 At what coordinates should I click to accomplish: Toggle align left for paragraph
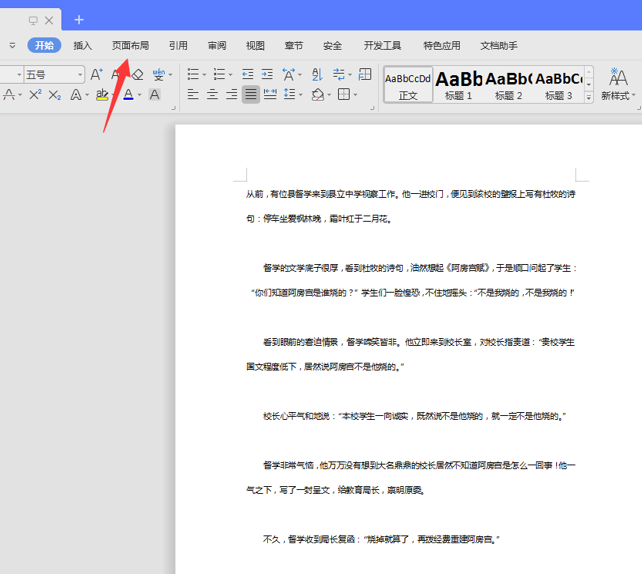point(193,95)
